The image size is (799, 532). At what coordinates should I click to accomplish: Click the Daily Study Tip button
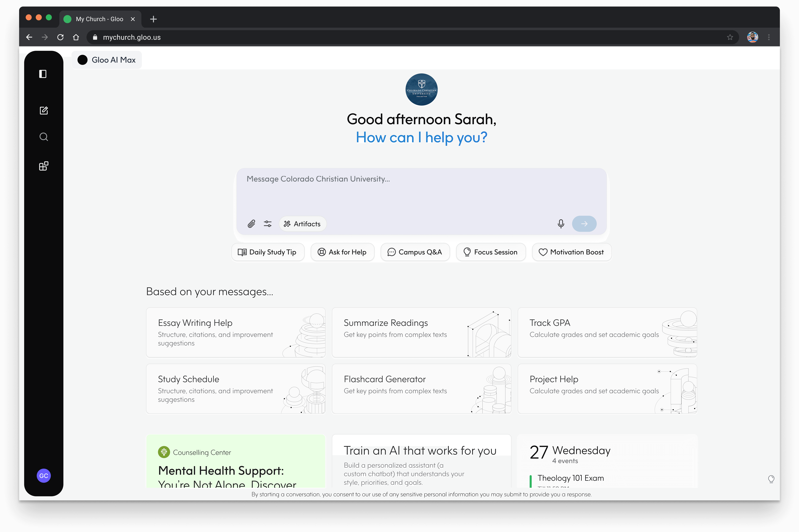(x=267, y=252)
